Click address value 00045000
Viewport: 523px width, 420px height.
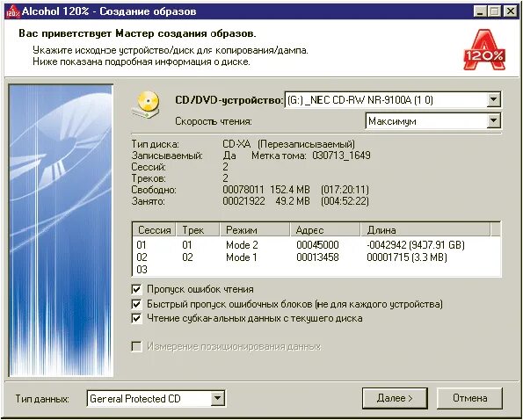coord(317,245)
